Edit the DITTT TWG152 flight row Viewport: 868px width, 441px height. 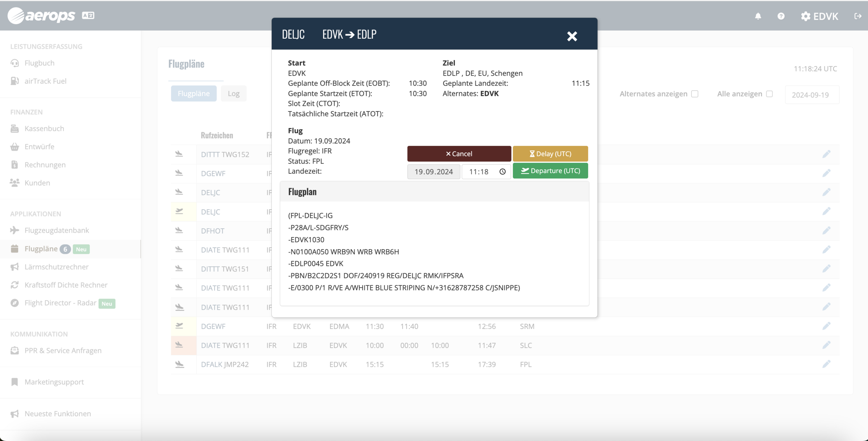(x=826, y=154)
